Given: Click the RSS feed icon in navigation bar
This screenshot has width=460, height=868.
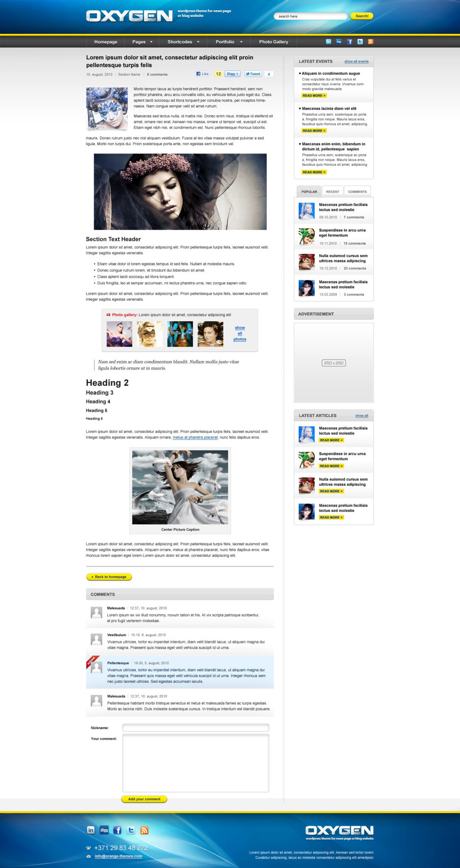Looking at the screenshot, I should tap(371, 42).
